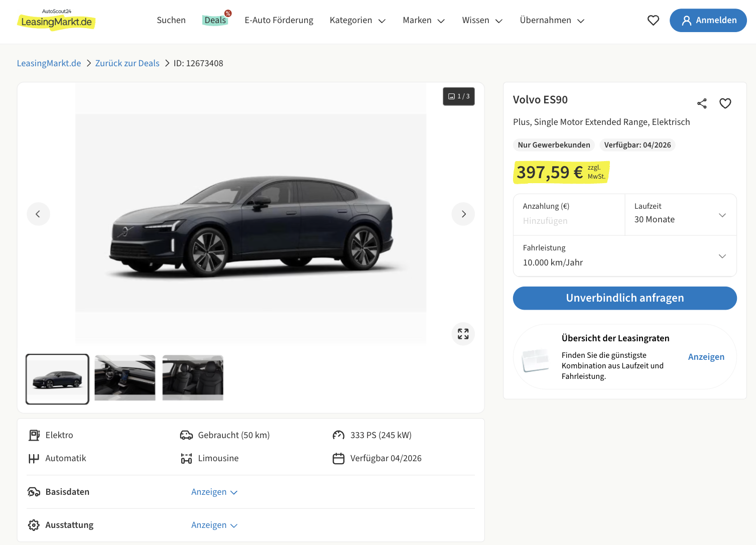Show next car image with right arrow
Image resolution: width=756 pixels, height=545 pixels.
coord(463,214)
